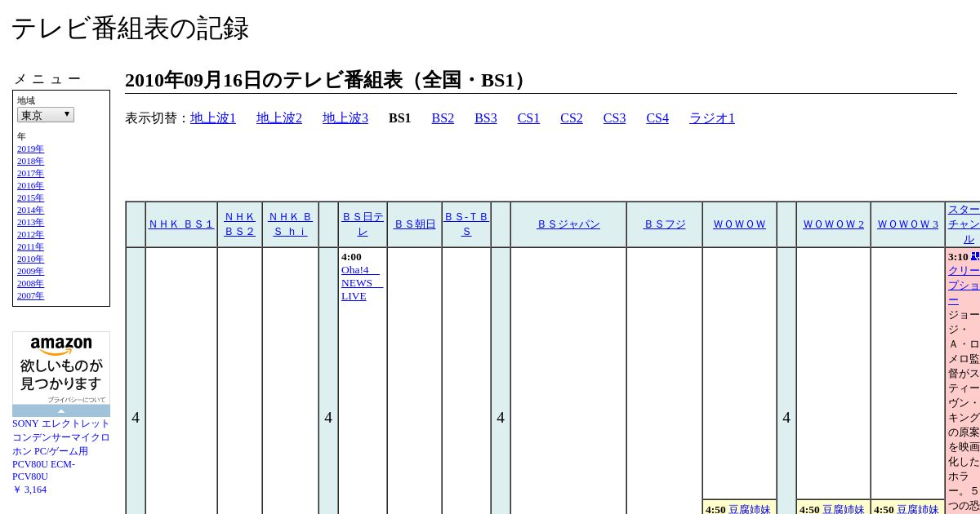
Task: Open the ＷＯＷＯＷ channel link
Action: coord(740,224)
